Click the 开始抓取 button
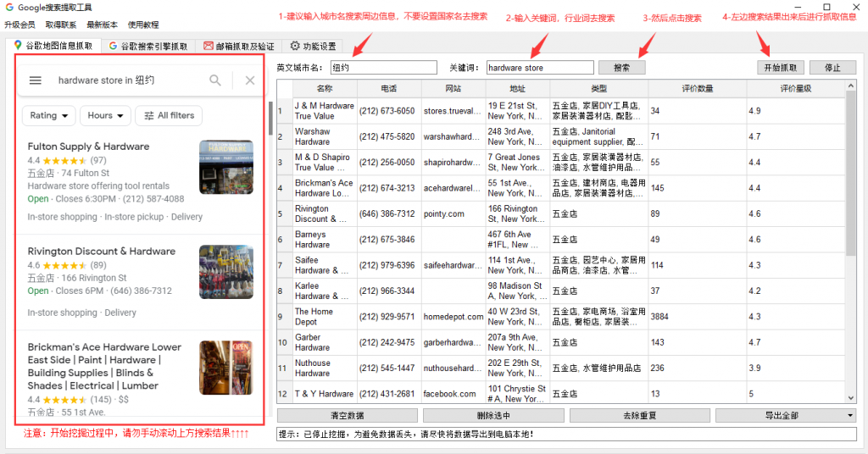 pyautogui.click(x=781, y=68)
